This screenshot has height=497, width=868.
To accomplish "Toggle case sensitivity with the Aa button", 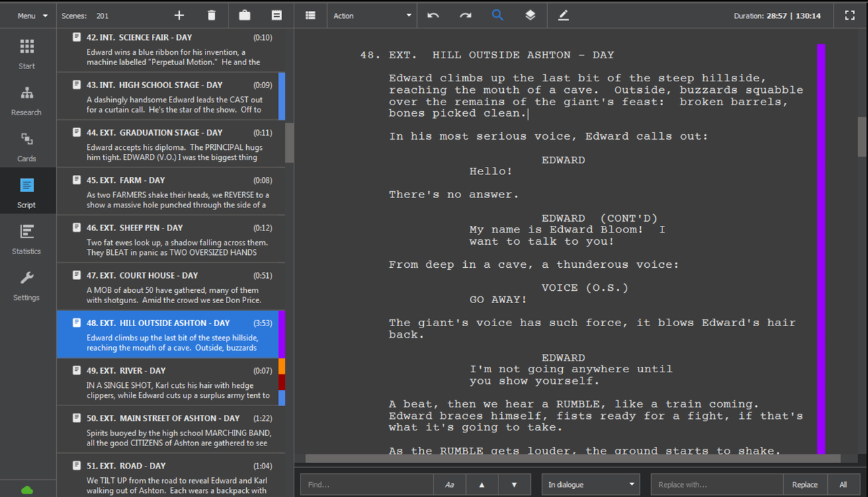I will coord(450,484).
